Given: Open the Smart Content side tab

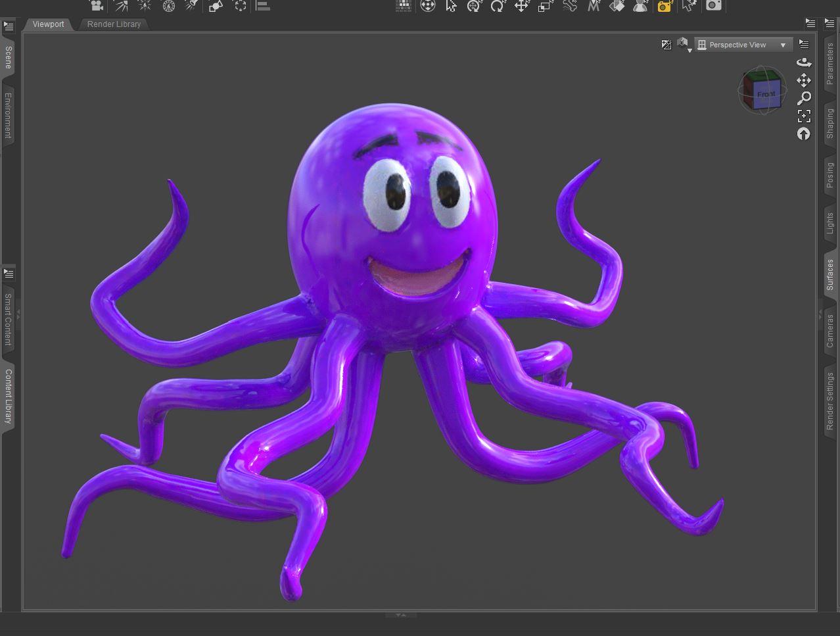Looking at the screenshot, I should 8,320.
